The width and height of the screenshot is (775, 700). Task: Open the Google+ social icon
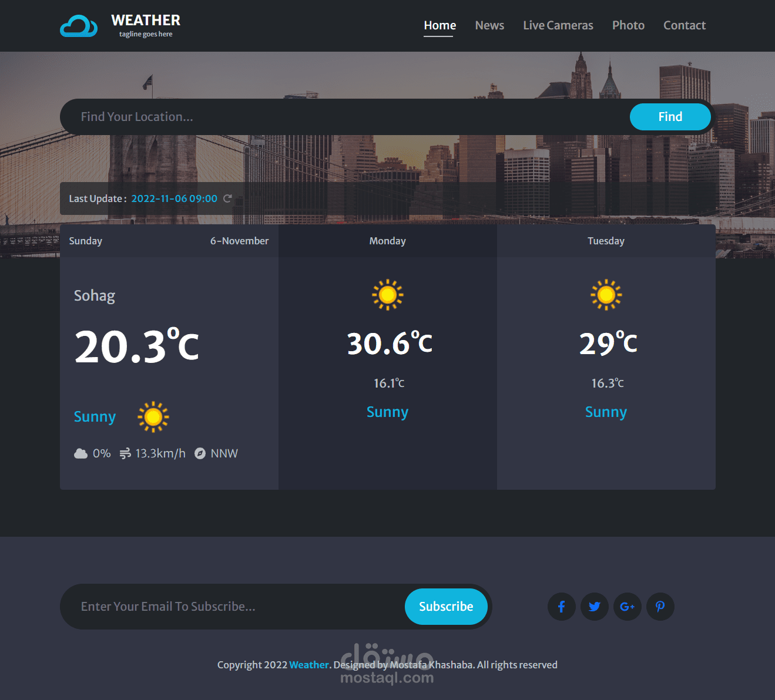tap(627, 607)
